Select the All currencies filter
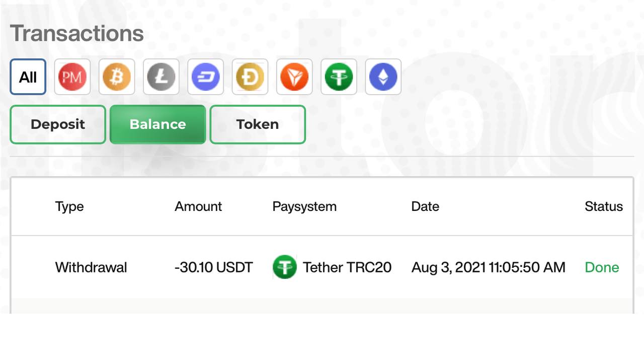This screenshot has width=644, height=362. click(28, 77)
